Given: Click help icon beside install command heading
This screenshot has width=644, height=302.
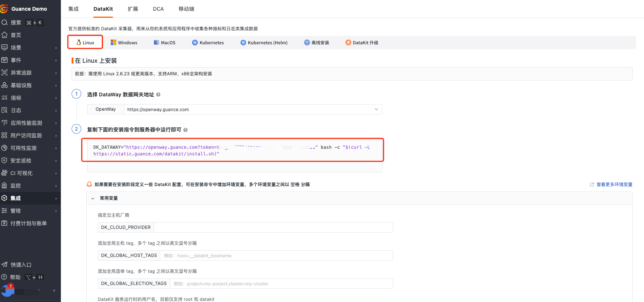Looking at the screenshot, I should [186, 130].
